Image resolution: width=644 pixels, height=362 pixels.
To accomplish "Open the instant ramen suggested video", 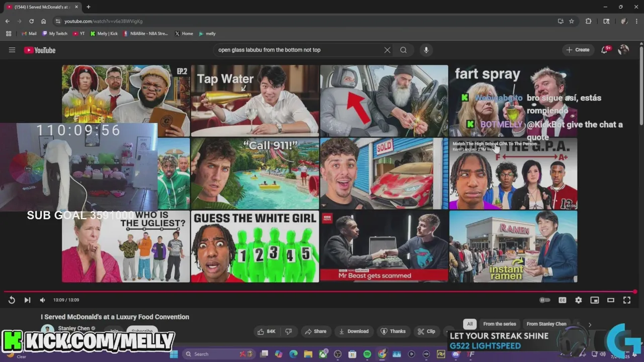I will [513, 246].
